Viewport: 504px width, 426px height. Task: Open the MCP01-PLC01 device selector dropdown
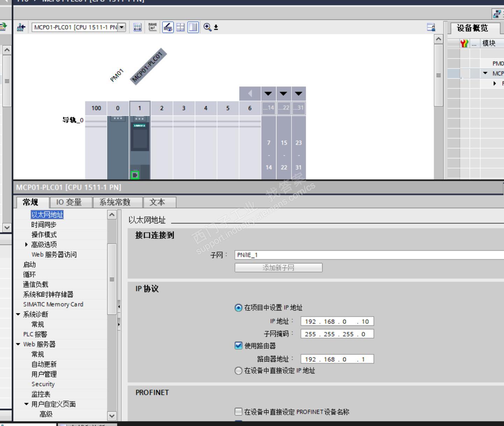pos(122,27)
